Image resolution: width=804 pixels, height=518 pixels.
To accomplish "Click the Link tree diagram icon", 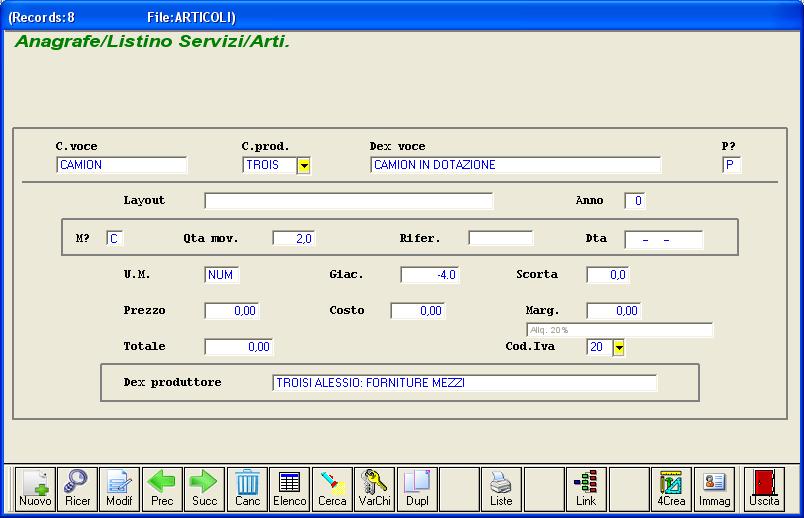I will tap(586, 489).
